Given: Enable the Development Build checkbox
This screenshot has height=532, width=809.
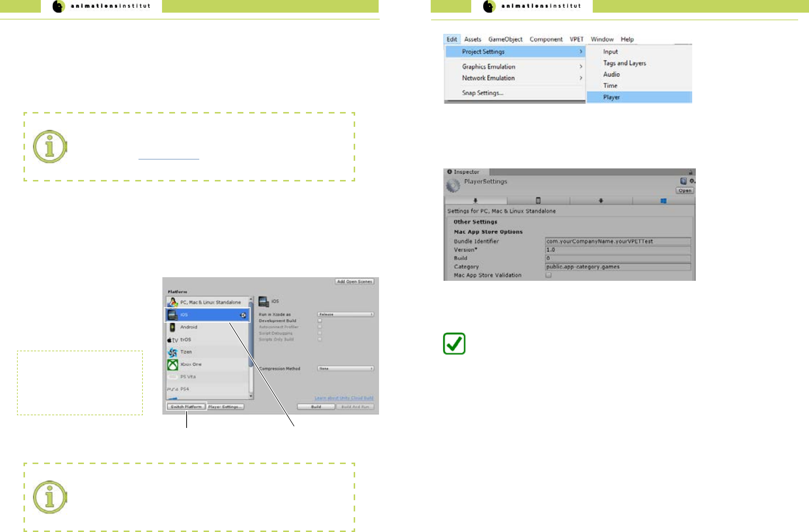Looking at the screenshot, I should pos(320,321).
